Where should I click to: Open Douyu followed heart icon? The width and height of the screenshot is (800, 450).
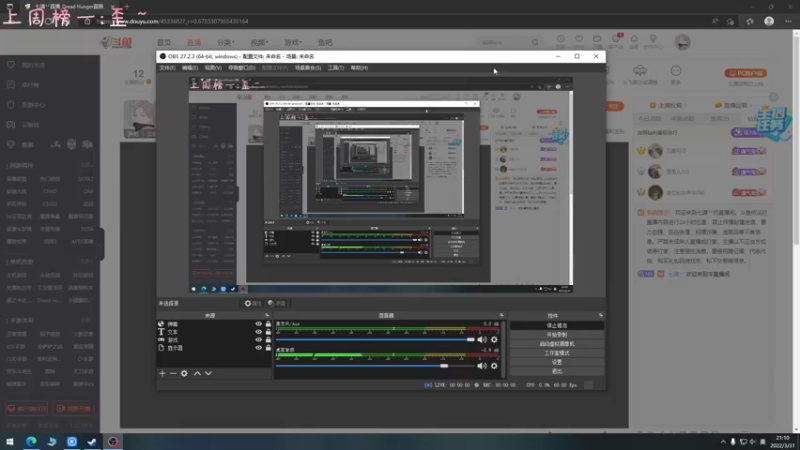579,40
